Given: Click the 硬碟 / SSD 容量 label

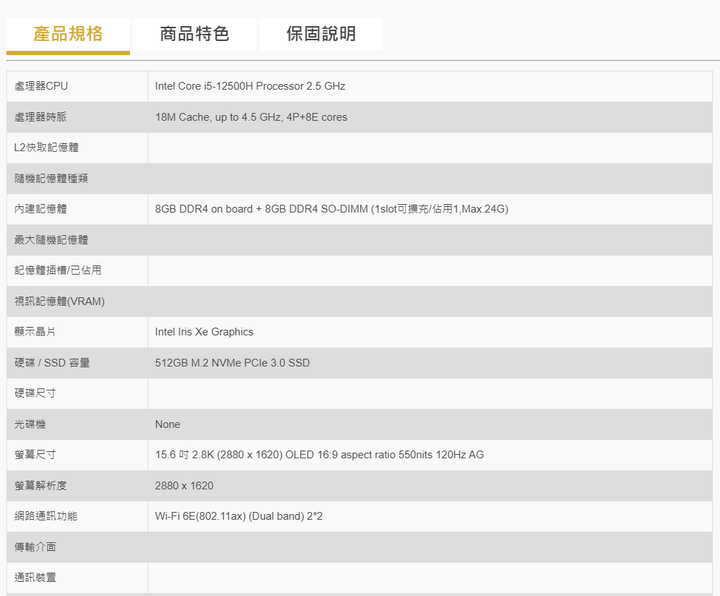Looking at the screenshot, I should (52, 363).
